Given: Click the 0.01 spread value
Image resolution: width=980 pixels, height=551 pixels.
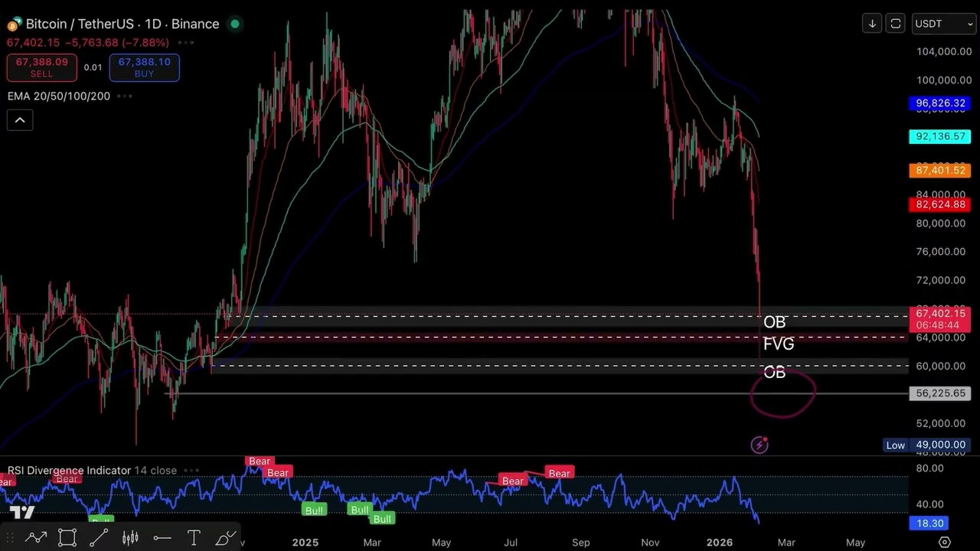Looking at the screenshot, I should coord(93,67).
